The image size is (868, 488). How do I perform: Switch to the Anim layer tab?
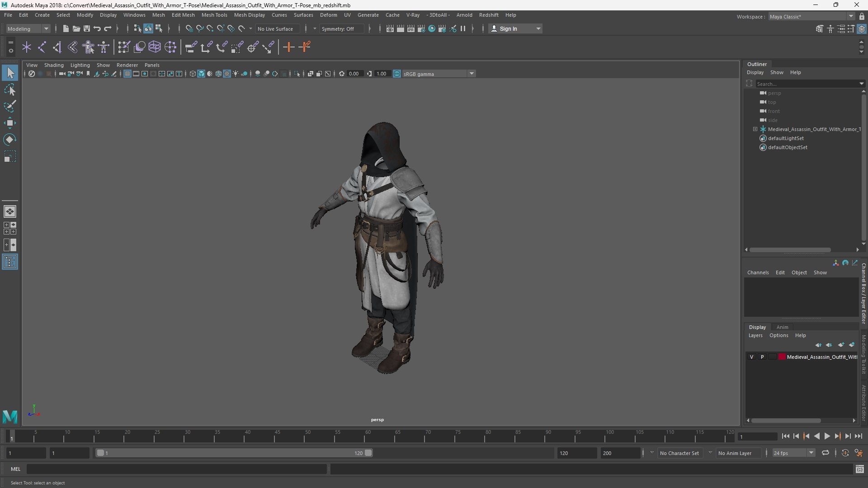tap(783, 327)
